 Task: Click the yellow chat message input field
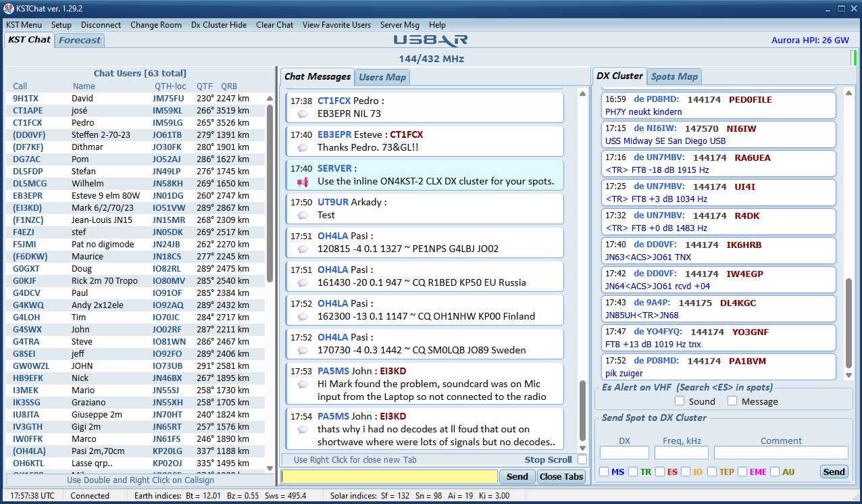[389, 476]
